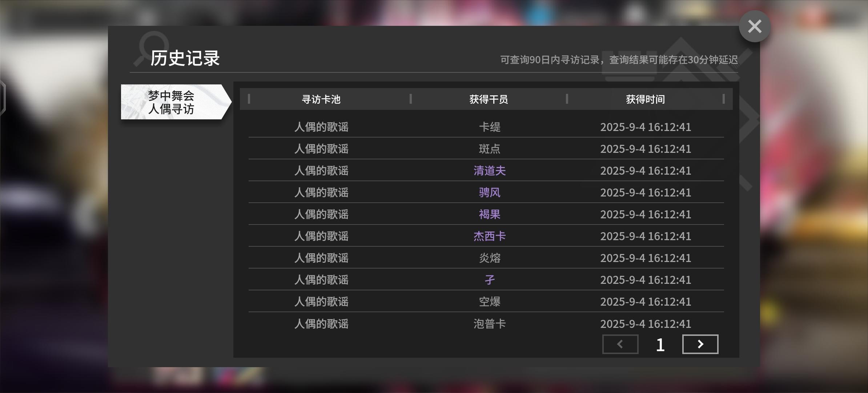The image size is (868, 393).
Task: Select operator 孑 in the list
Action: [490, 280]
